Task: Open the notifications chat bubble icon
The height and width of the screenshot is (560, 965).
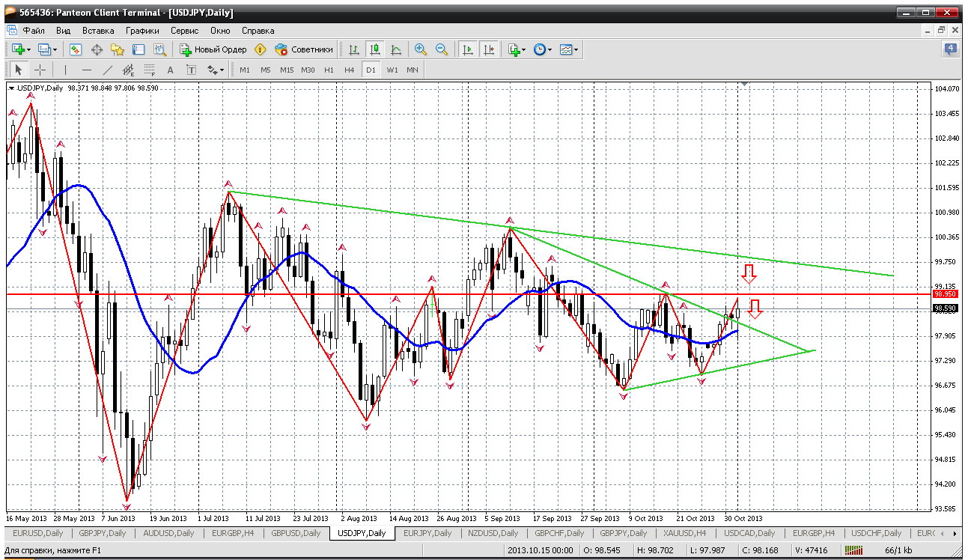Action: point(951,49)
